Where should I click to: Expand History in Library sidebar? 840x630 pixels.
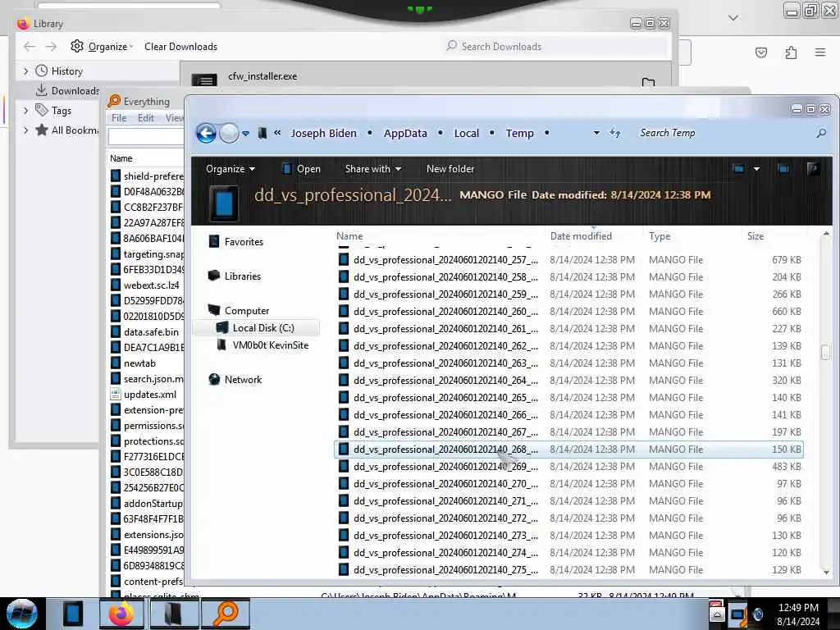[25, 71]
